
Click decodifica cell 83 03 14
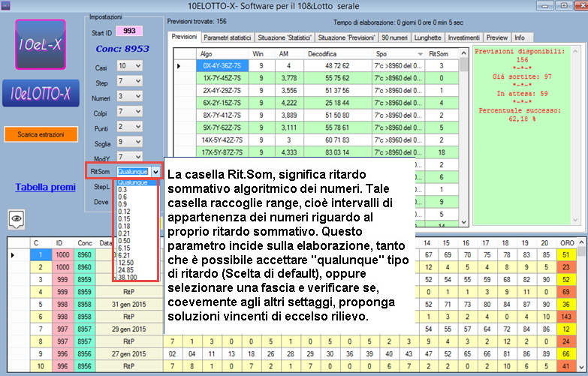coord(337,152)
